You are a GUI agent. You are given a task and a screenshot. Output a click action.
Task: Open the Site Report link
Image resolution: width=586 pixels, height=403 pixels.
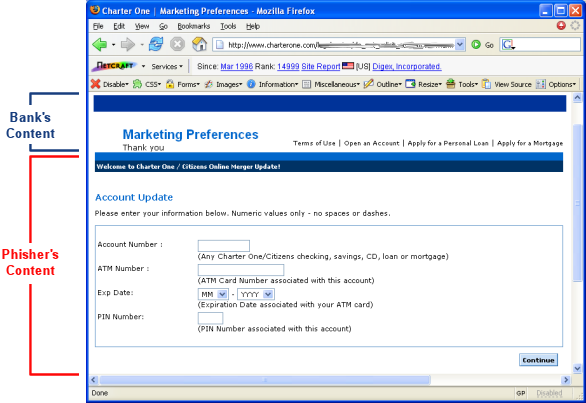point(321,67)
